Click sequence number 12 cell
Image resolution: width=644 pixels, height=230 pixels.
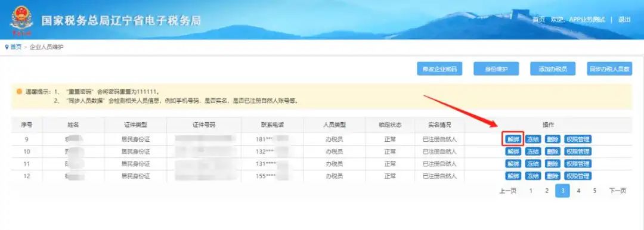[x=27, y=176]
